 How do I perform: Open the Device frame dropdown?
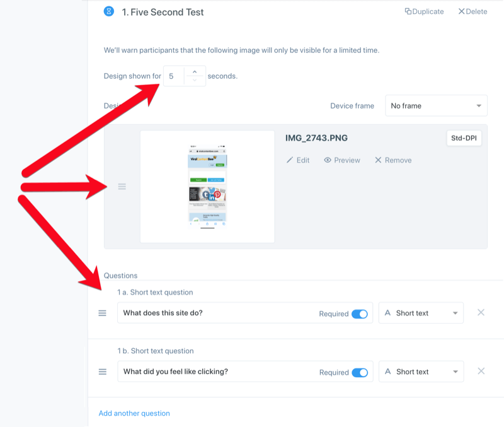click(x=436, y=106)
